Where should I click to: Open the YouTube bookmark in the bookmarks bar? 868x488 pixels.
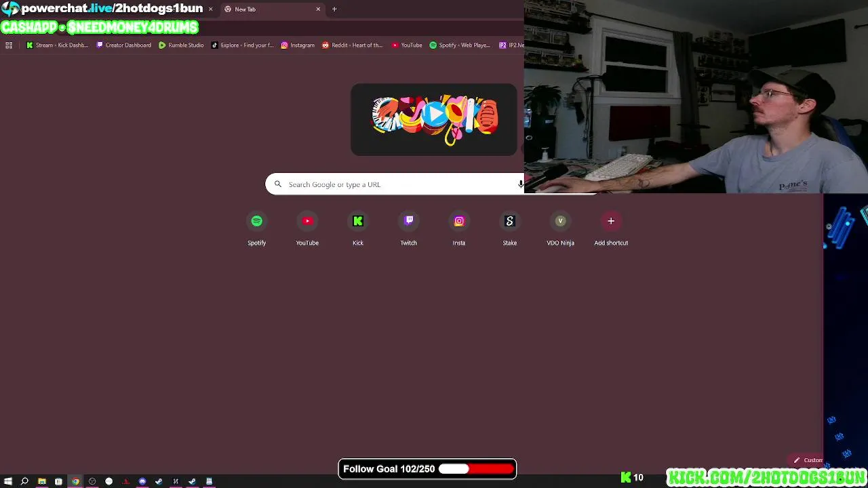tap(407, 45)
